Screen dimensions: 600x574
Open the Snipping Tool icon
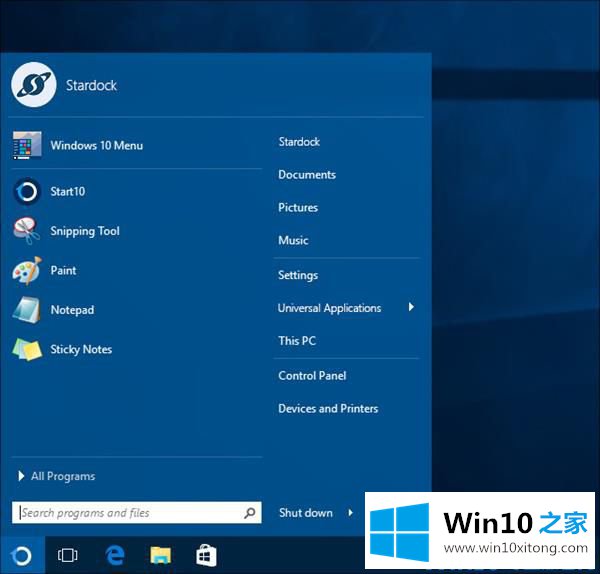(x=26, y=231)
